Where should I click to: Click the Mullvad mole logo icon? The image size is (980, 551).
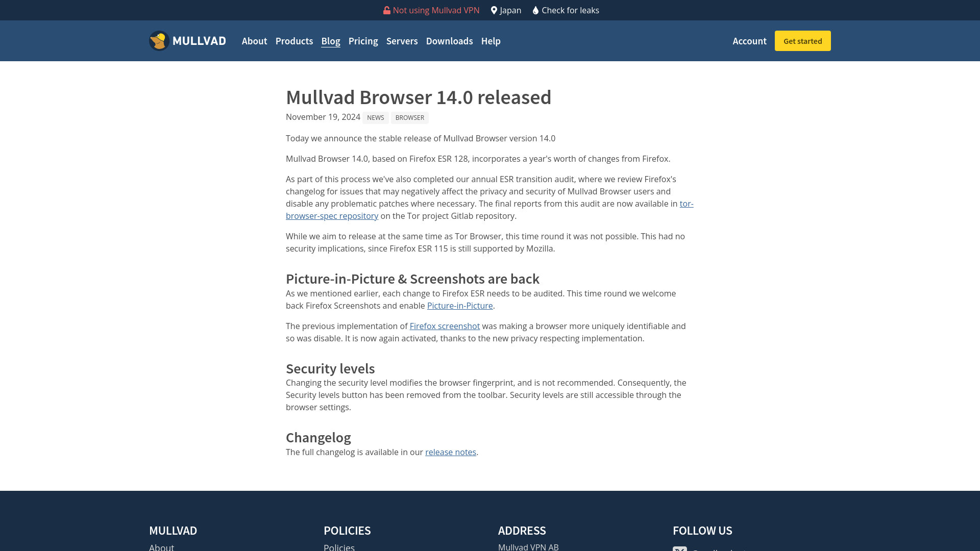point(159,41)
